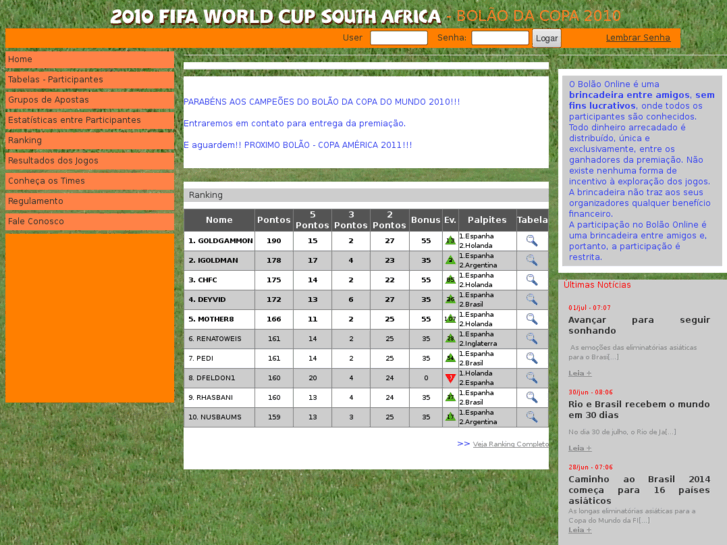Open Estatísticas entre Participantes

pyautogui.click(x=89, y=120)
